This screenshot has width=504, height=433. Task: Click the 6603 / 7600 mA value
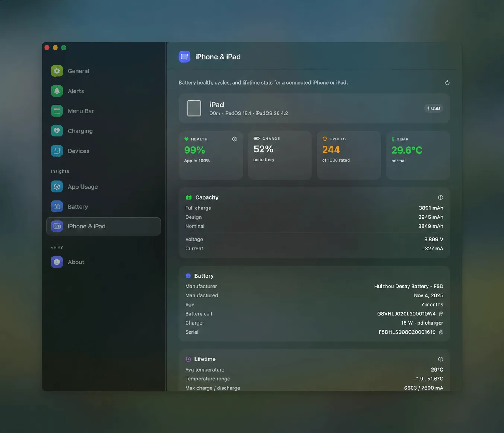(424, 388)
